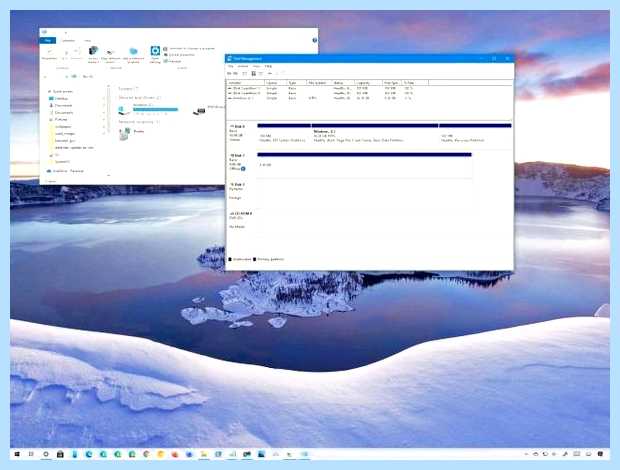
Task: Select OneDrive - Personal in the navigation pane
Action: (66, 171)
